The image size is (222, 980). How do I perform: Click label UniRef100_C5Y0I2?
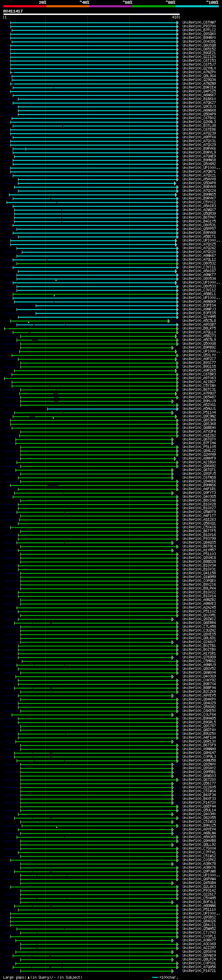click(199, 202)
